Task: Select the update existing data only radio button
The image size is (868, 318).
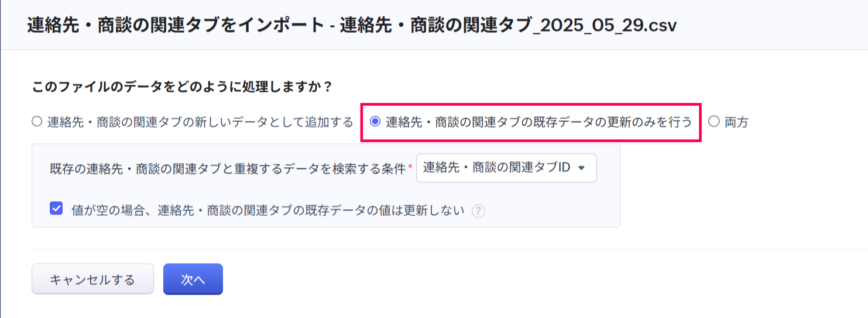Action: (x=375, y=122)
